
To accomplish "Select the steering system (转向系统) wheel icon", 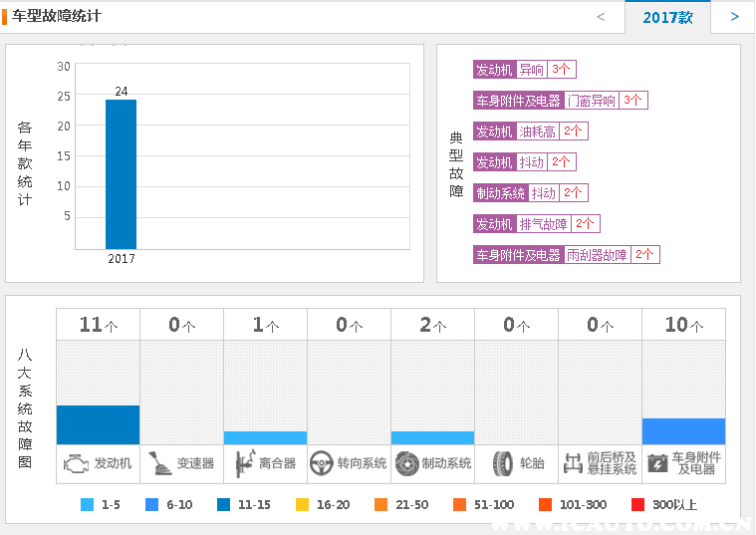I will click(321, 463).
